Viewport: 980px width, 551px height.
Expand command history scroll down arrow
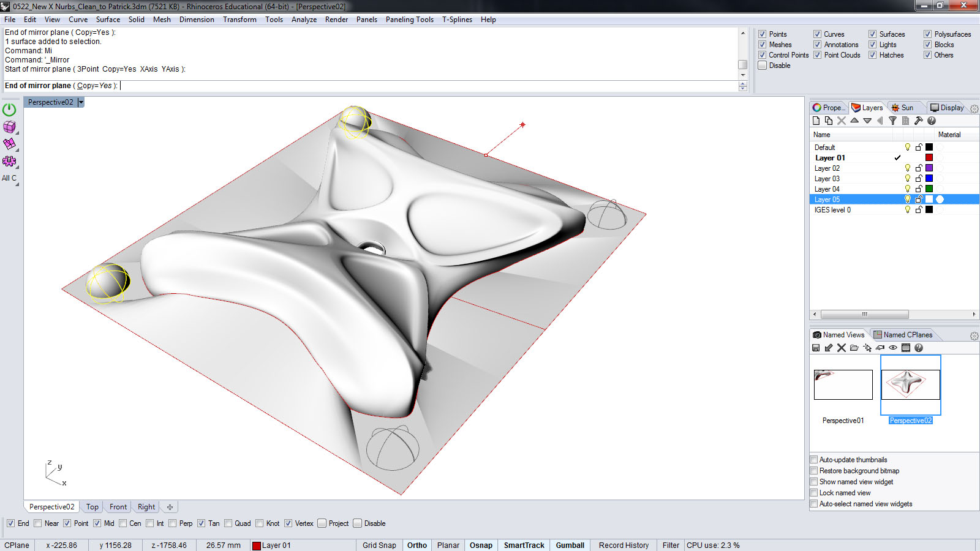click(x=743, y=75)
